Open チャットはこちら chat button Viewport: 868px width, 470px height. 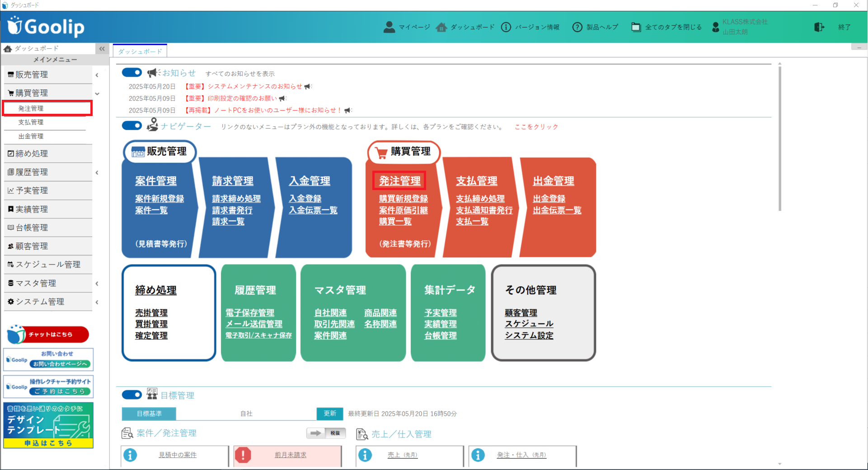click(x=48, y=334)
